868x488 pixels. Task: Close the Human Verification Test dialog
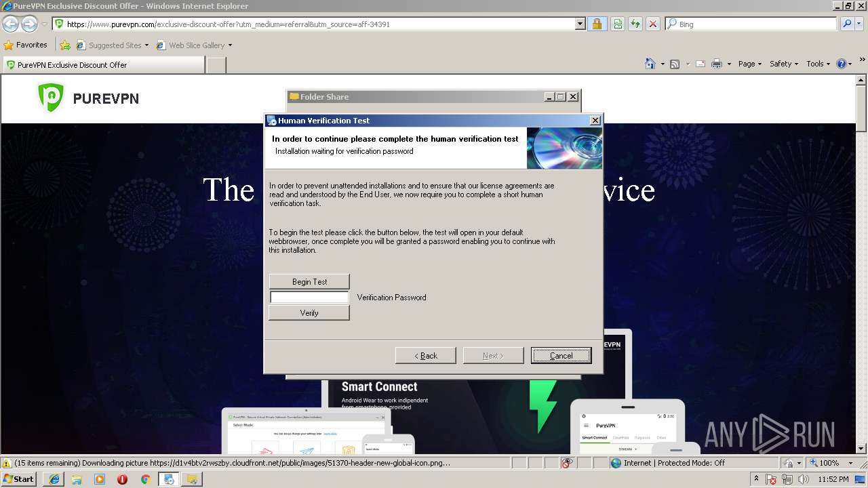click(x=595, y=120)
